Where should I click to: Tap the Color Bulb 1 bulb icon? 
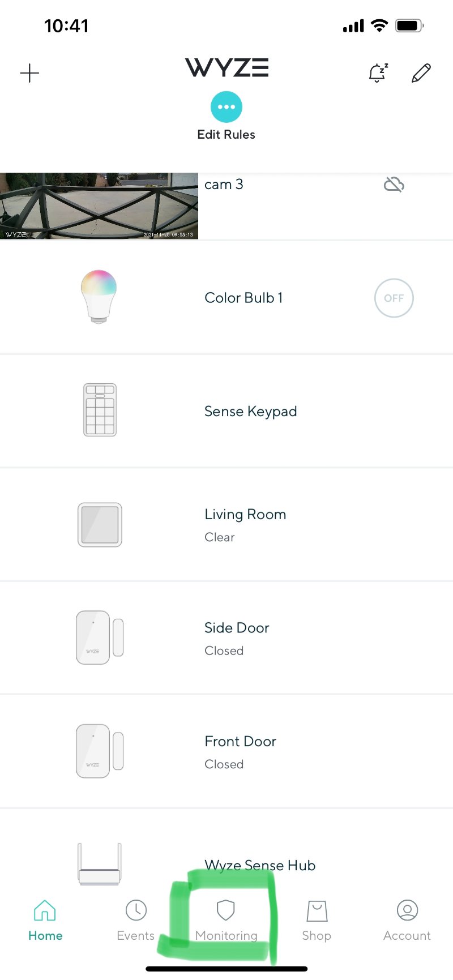99,297
